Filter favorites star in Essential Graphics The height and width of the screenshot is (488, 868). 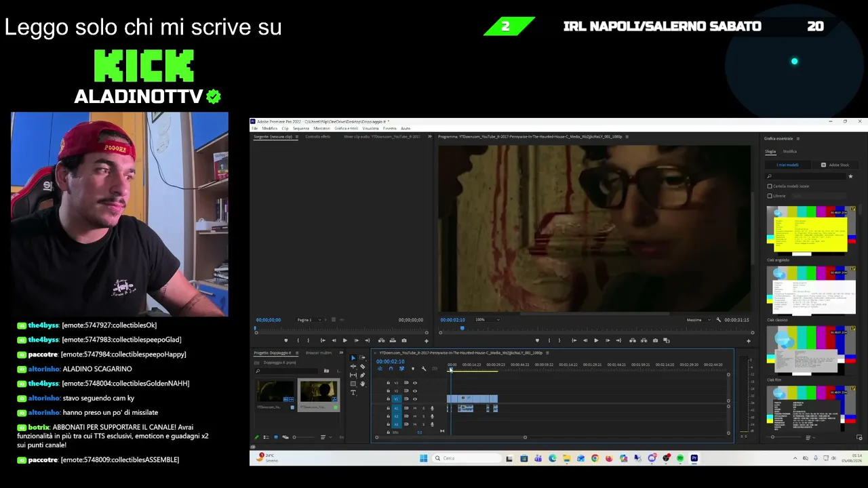point(850,176)
